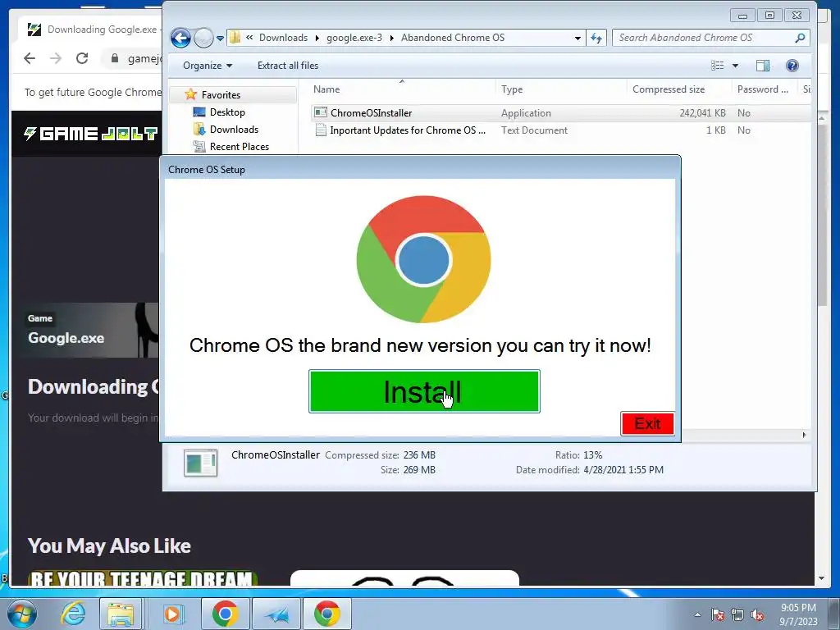
Task: Click first Chrome taskbar icon
Action: pos(225,614)
